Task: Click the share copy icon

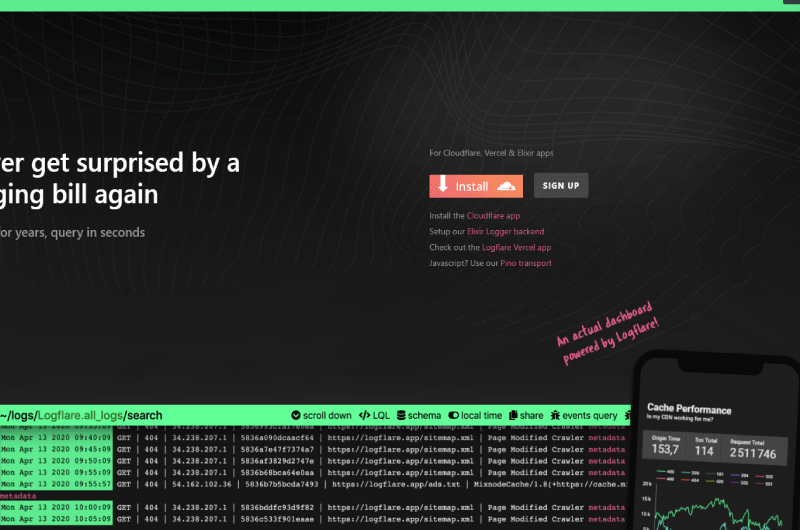Action: click(513, 415)
